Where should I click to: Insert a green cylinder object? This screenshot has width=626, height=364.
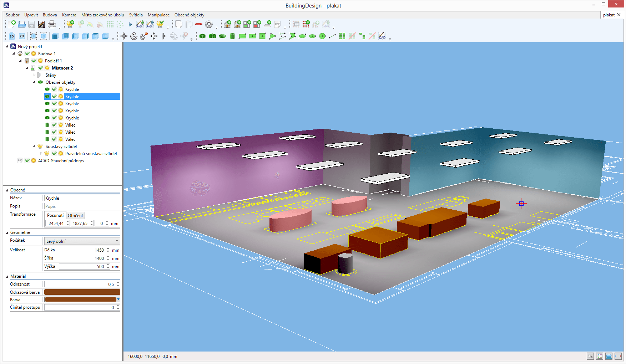[232, 36]
